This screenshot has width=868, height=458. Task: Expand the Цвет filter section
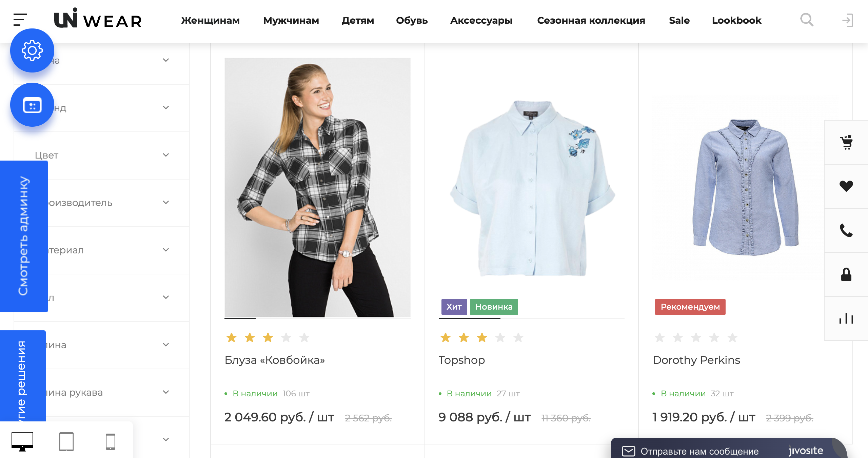(102, 155)
